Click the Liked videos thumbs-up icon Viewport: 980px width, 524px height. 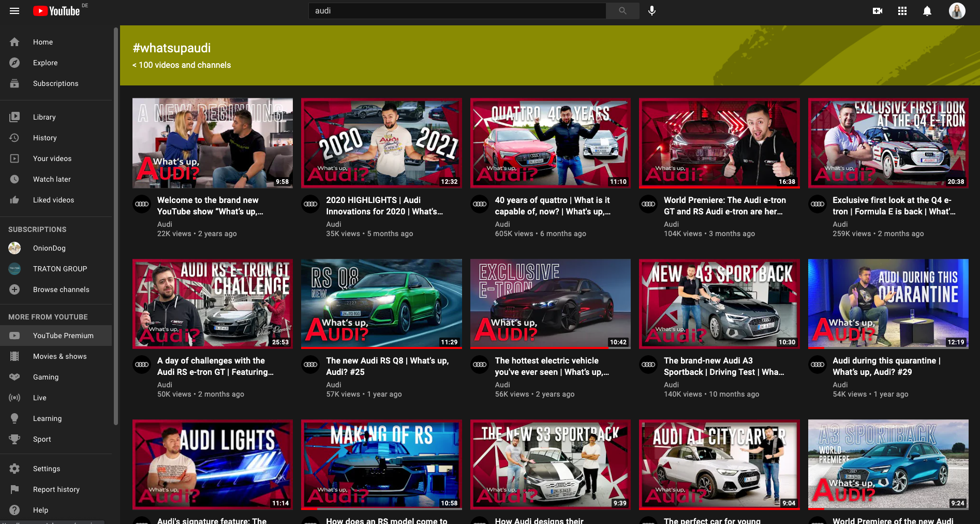(14, 200)
